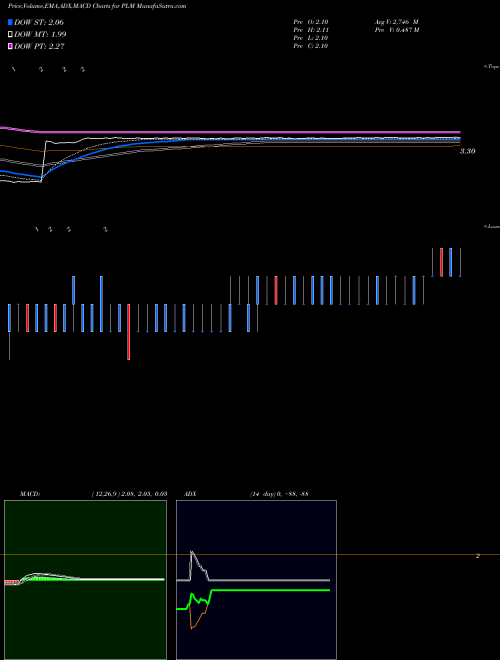Click the '<Lows' marker label
500x660 pixels.
(492, 227)
